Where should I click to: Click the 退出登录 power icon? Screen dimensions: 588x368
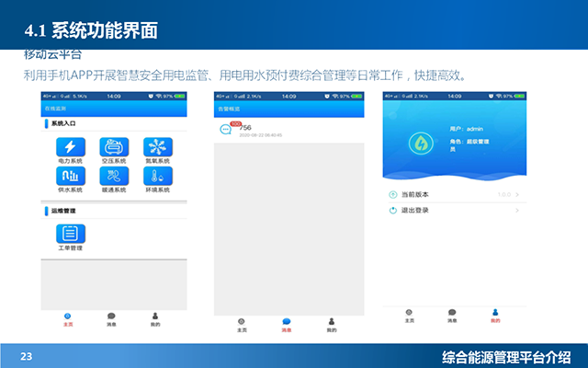(x=393, y=211)
